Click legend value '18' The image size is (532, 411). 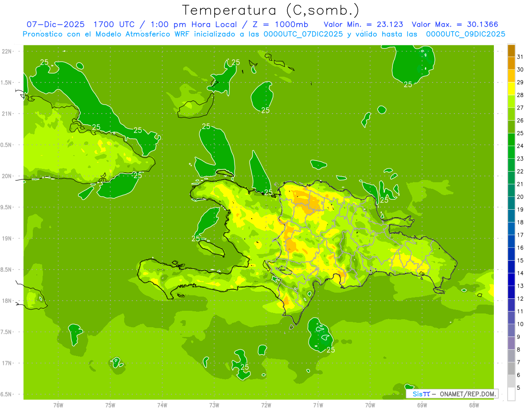click(520, 222)
